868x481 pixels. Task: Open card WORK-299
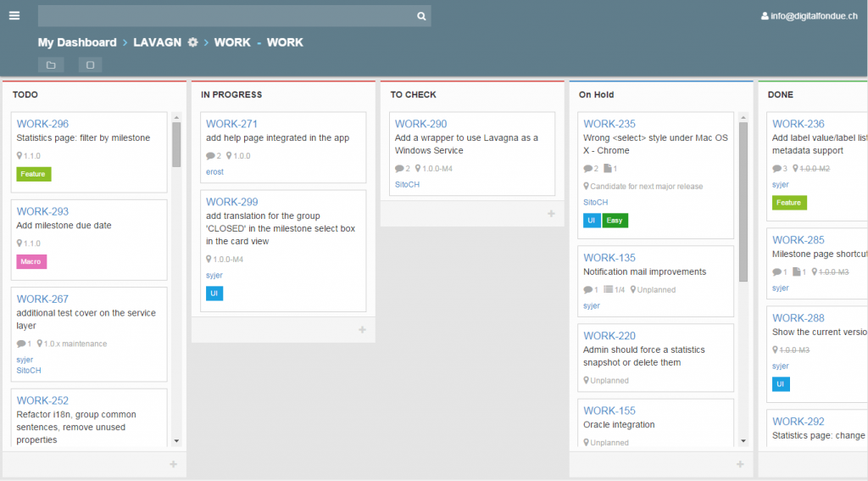point(232,202)
